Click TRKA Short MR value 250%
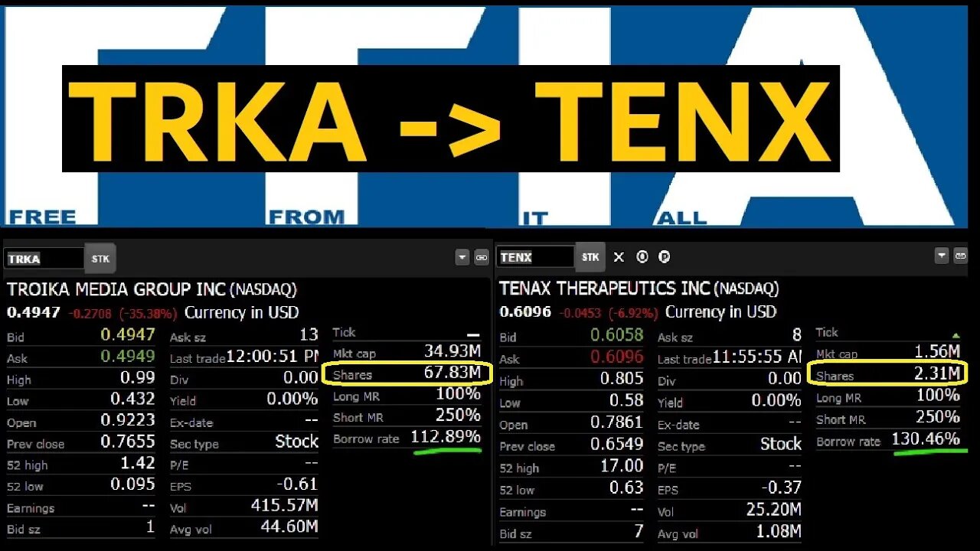Viewport: 980px width, 551px height. 458,415
